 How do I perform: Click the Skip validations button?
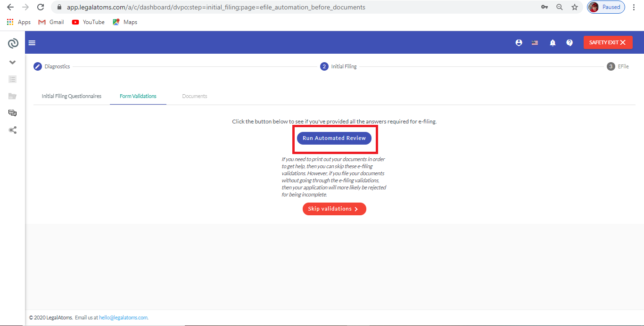tap(334, 209)
